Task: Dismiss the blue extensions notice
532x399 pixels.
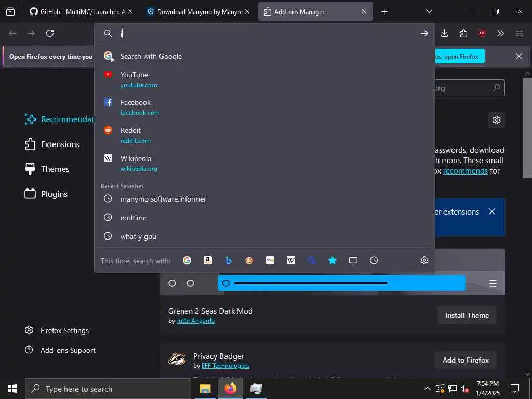Action: (491, 212)
